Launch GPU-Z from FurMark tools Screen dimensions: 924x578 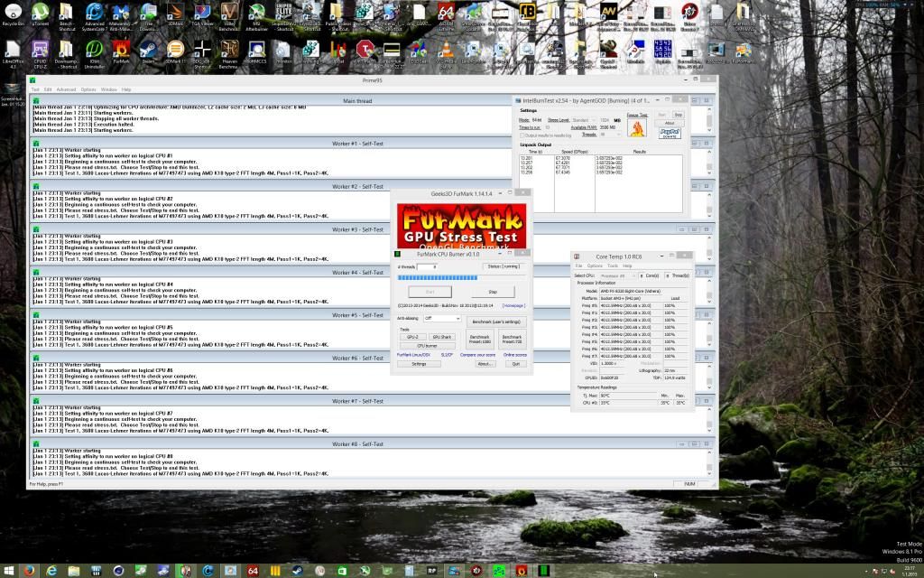click(412, 337)
